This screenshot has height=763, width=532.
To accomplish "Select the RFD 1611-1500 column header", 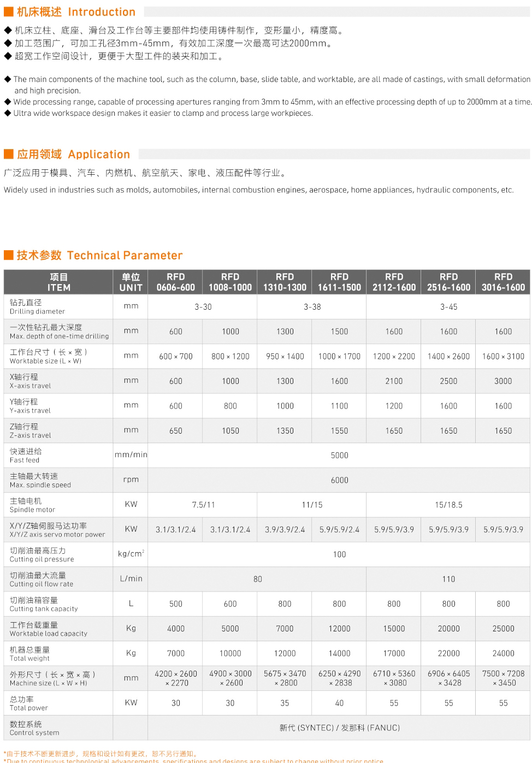I will pyautogui.click(x=339, y=281).
